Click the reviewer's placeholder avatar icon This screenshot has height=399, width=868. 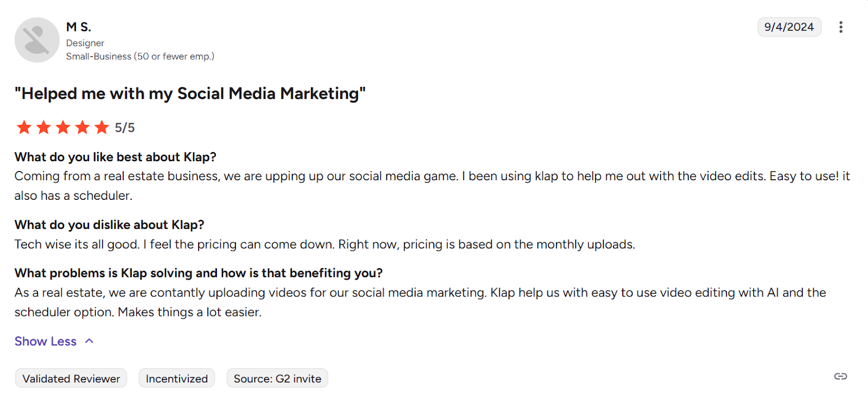37,40
